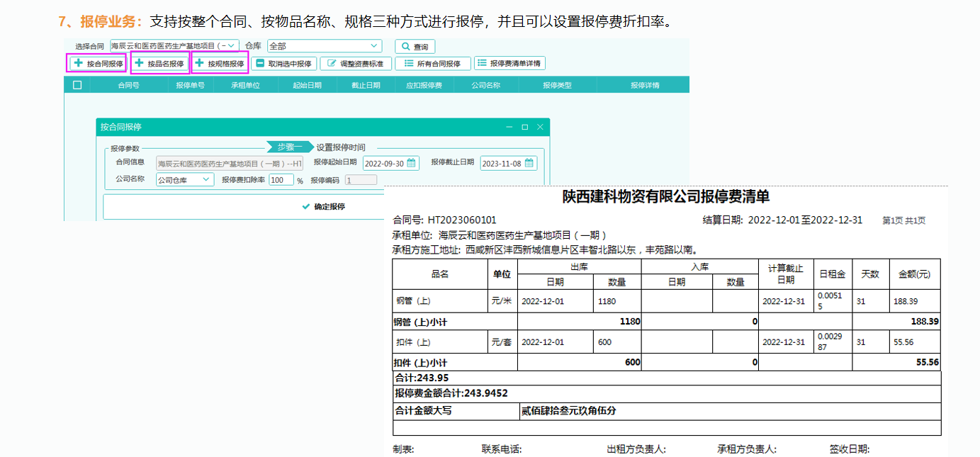Click the 联系电话: footer label
Viewport: 980px width, 457px height.
pyautogui.click(x=502, y=449)
